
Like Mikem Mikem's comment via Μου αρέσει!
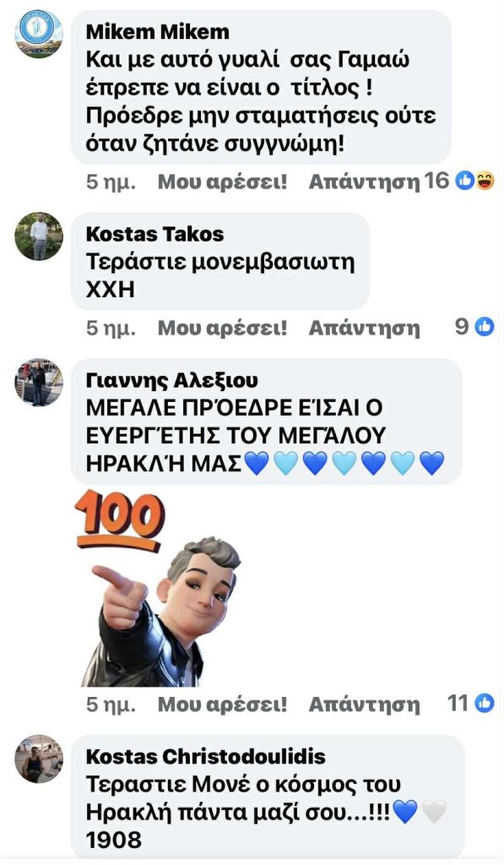[222, 182]
